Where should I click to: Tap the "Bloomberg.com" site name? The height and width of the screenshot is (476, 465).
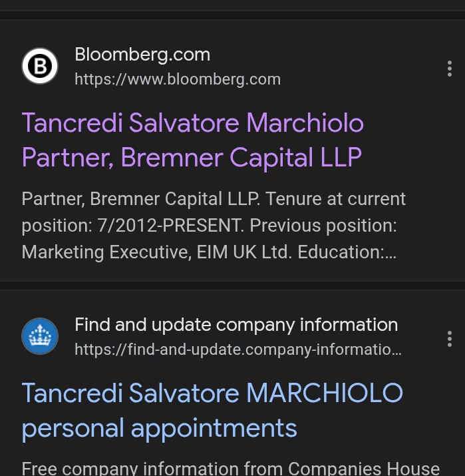point(142,55)
